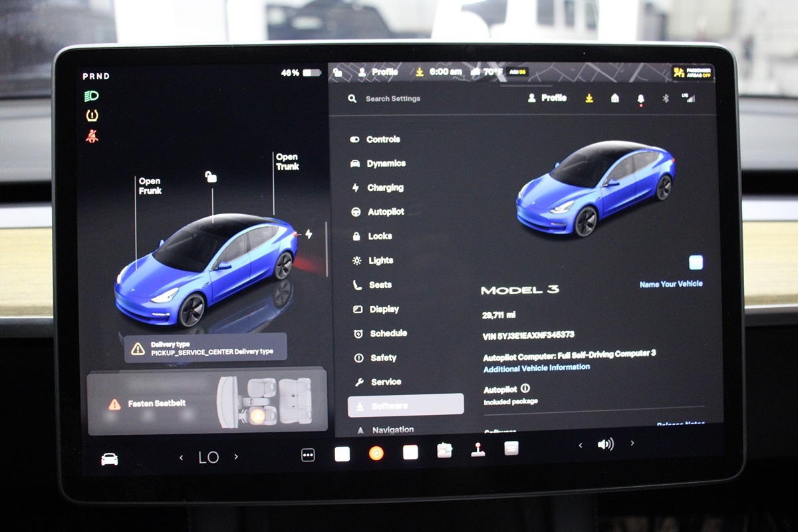
Task: Raise cabin temperature with right chevron
Action: click(x=236, y=457)
